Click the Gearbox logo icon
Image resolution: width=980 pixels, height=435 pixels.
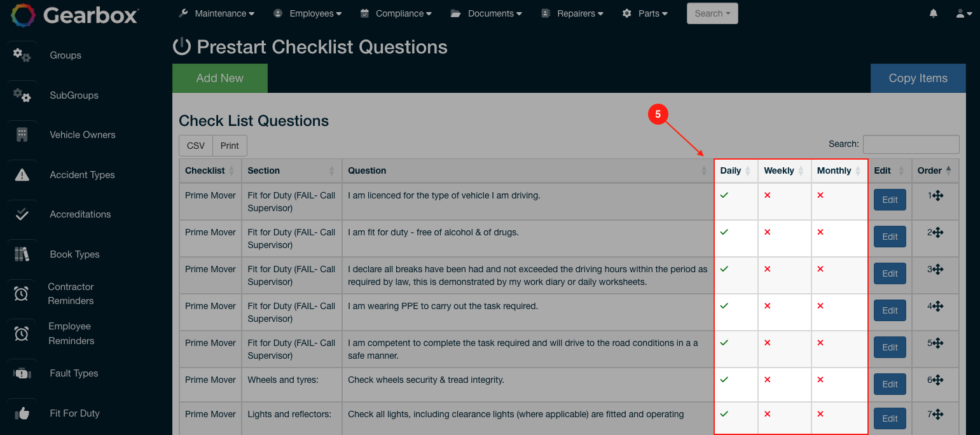pyautogui.click(x=22, y=15)
